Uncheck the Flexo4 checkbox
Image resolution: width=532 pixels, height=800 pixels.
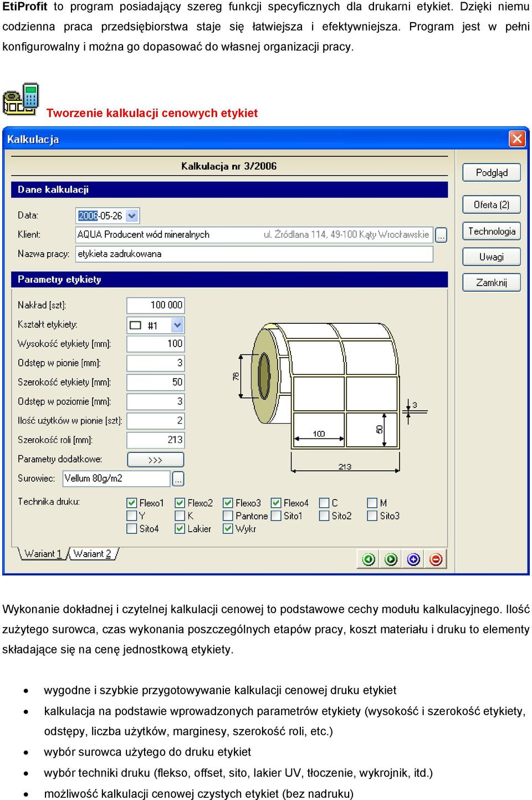276,503
